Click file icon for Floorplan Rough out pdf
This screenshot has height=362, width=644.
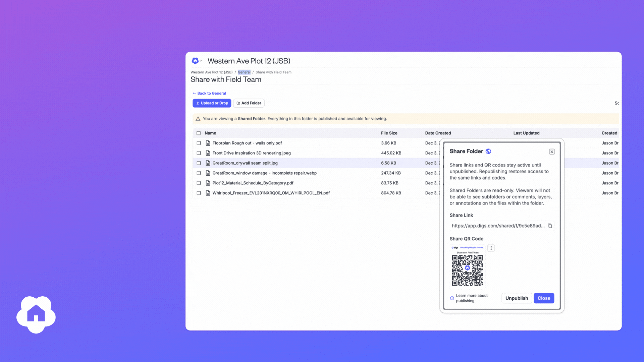(208, 143)
